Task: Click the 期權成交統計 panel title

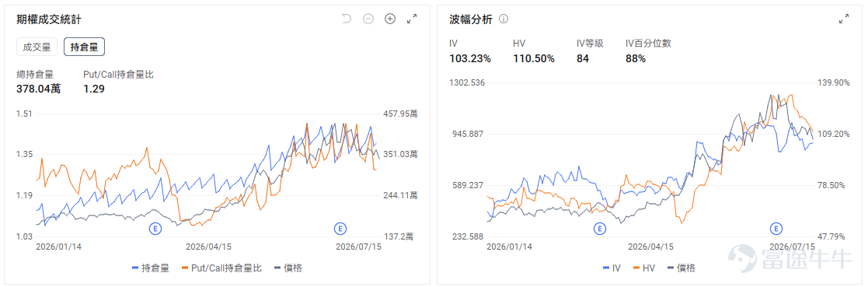Action: pyautogui.click(x=49, y=19)
